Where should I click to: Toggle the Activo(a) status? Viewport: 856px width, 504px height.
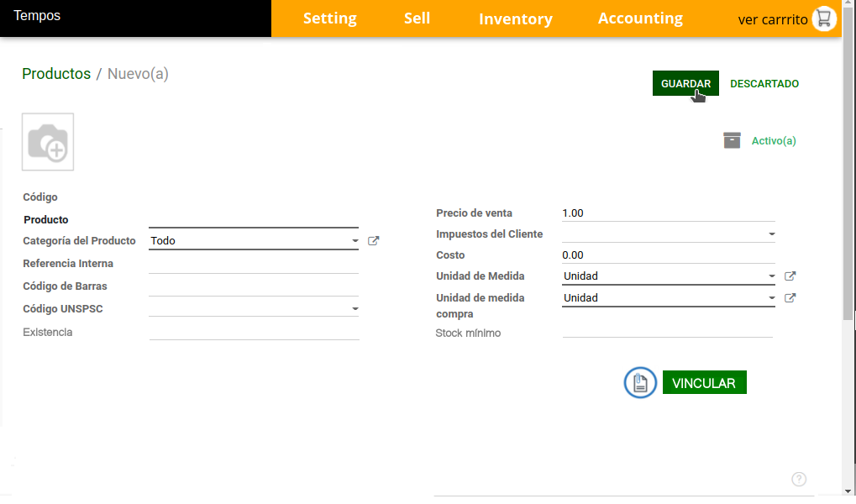tap(773, 141)
